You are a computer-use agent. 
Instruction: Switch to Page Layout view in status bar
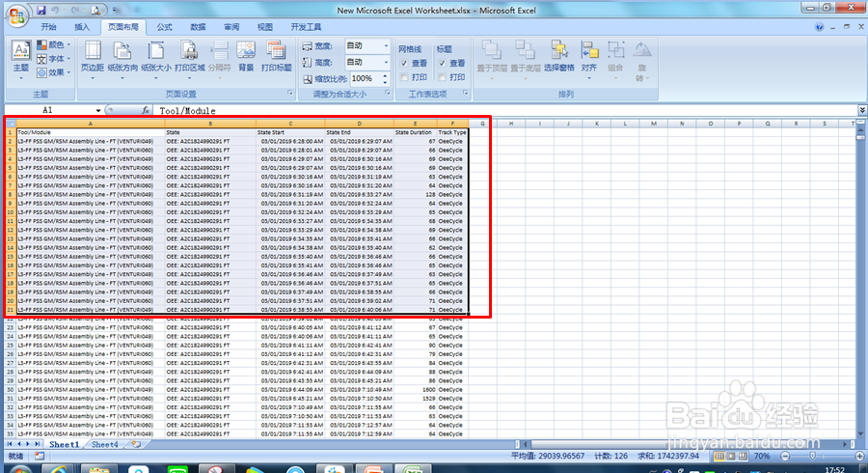click(731, 457)
